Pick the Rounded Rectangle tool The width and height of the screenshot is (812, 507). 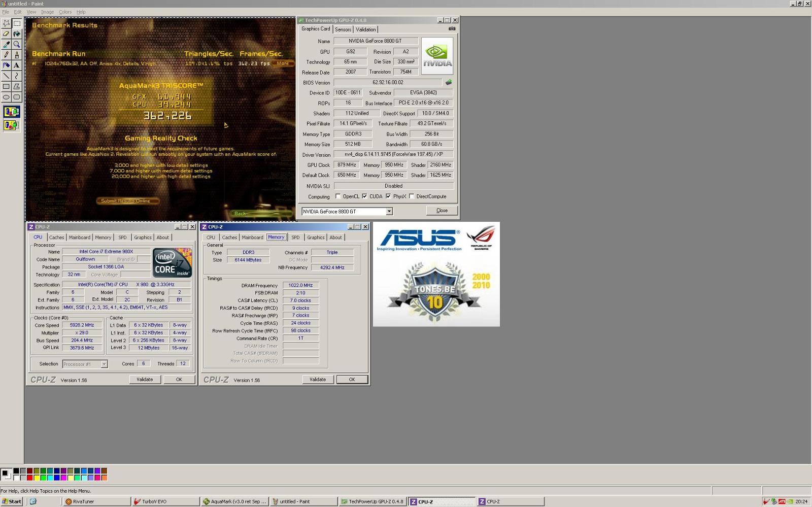click(x=17, y=97)
